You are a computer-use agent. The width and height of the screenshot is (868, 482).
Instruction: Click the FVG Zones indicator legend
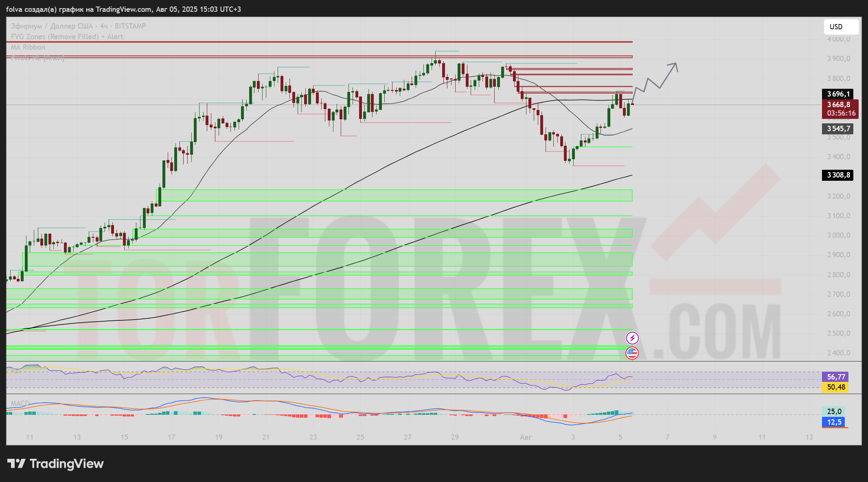click(67, 37)
